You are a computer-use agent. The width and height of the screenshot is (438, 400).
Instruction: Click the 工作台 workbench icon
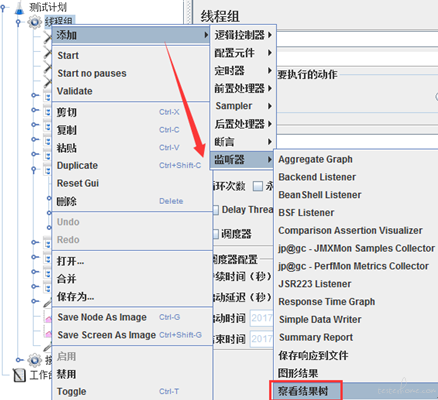(19, 375)
